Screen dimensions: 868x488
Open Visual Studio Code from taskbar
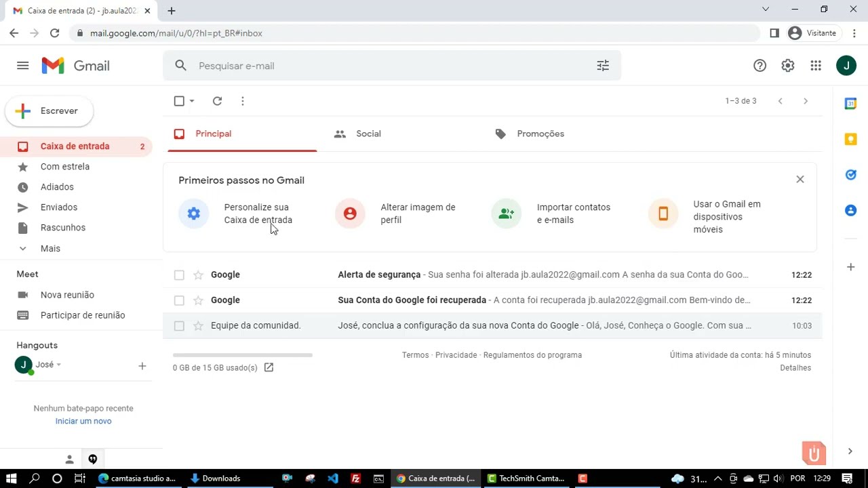[333, 479]
